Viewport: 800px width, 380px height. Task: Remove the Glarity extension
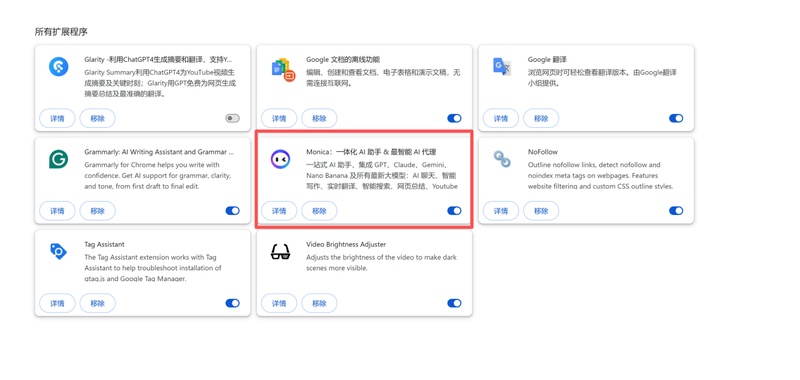[x=97, y=118]
